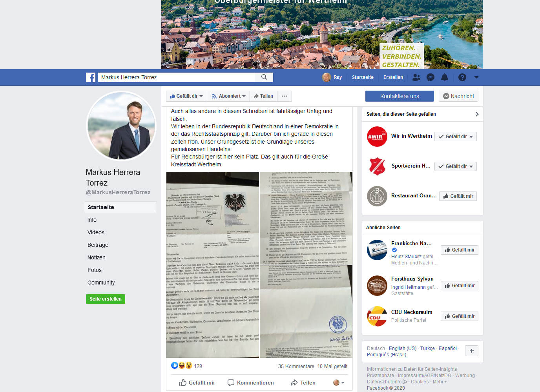Click the 'Kontaktiere uns' button
Image resolution: width=540 pixels, height=392 pixels.
click(400, 96)
